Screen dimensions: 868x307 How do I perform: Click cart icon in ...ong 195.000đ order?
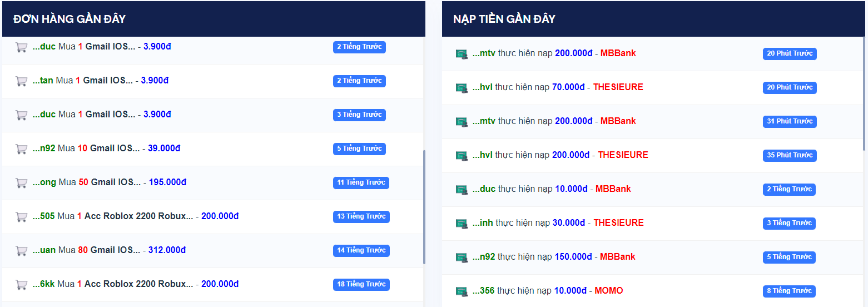pyautogui.click(x=21, y=183)
